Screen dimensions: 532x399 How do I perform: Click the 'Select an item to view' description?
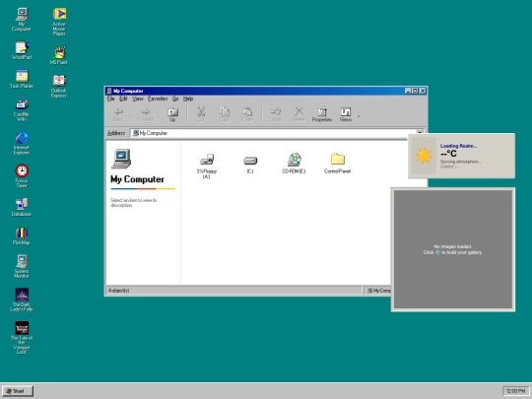[x=134, y=203]
